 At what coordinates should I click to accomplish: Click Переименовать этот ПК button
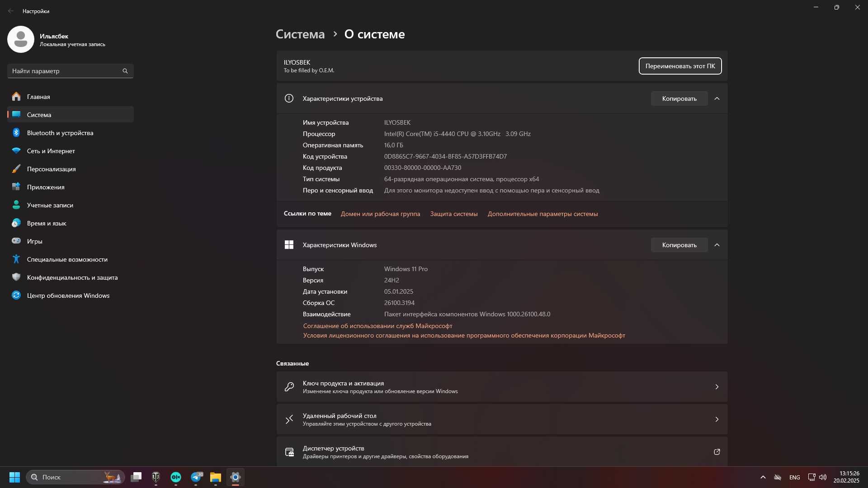pos(680,66)
